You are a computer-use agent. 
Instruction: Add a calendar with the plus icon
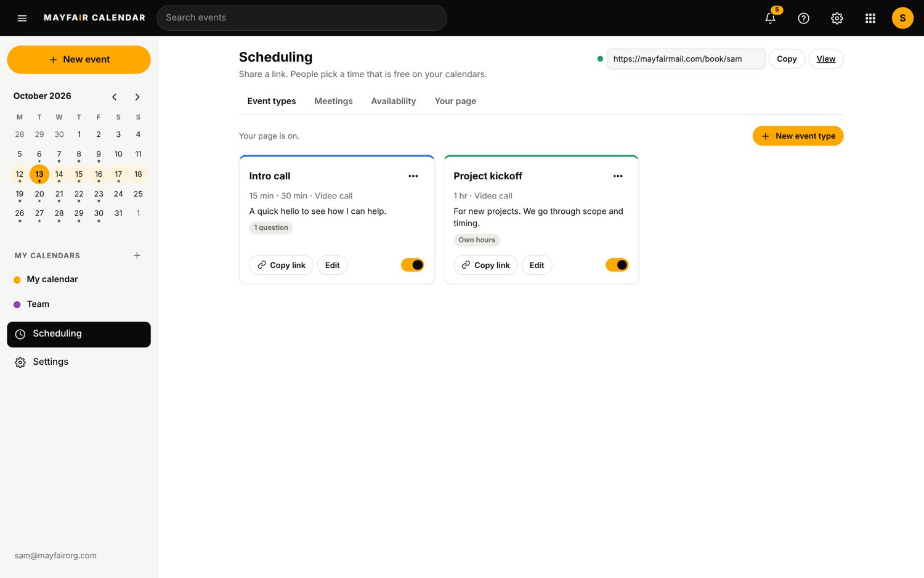click(137, 255)
